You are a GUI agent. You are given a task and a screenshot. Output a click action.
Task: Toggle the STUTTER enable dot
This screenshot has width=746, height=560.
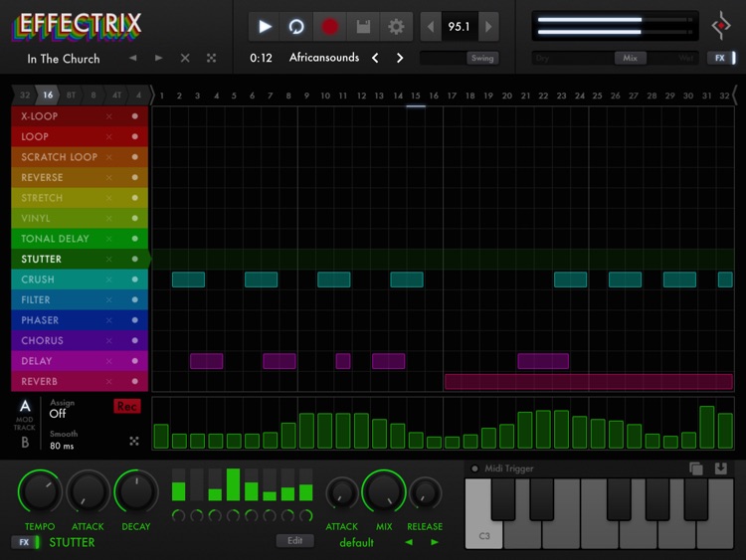(x=134, y=260)
